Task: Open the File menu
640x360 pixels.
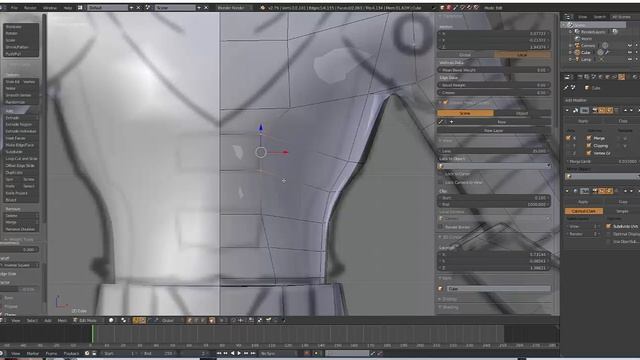Action: click(14, 8)
